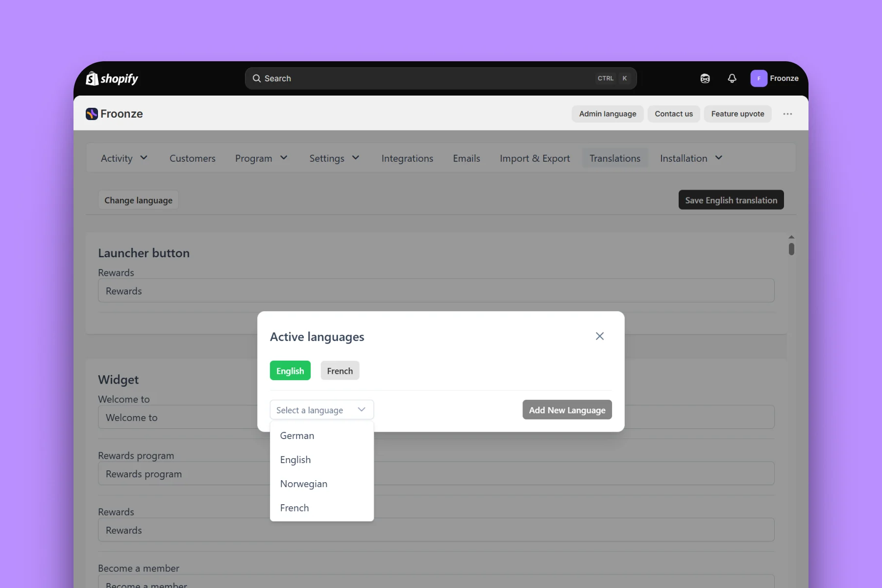Open the Integrations tab

[x=407, y=158]
